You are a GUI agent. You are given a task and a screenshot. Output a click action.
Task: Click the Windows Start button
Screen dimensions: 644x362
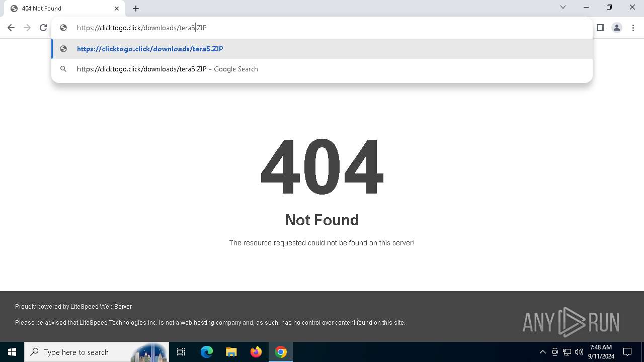tap(12, 352)
